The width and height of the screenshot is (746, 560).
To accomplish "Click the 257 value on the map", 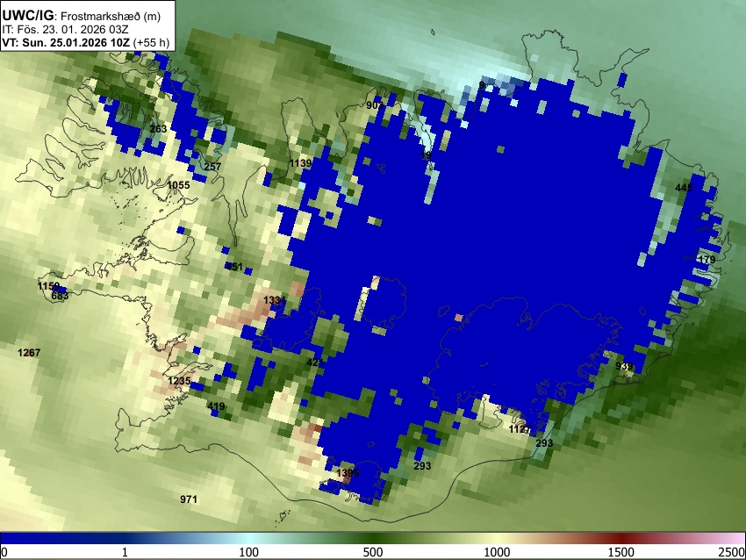I will pos(212,167).
